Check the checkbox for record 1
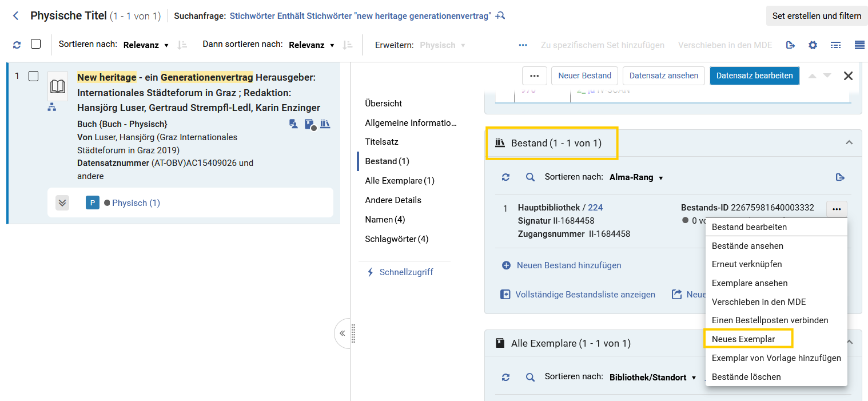The height and width of the screenshot is (401, 868). 33,76
